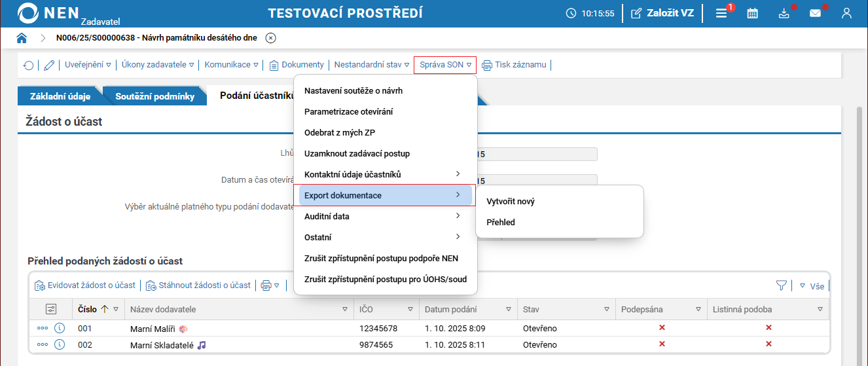Click the refresh record icon
Viewport: 868px width, 366px height.
click(x=28, y=65)
